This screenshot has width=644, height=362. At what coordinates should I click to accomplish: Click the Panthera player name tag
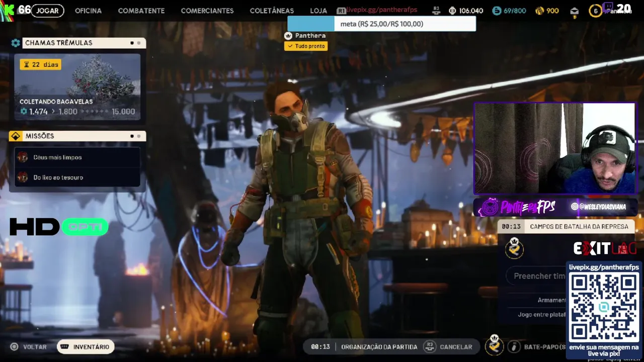point(310,36)
